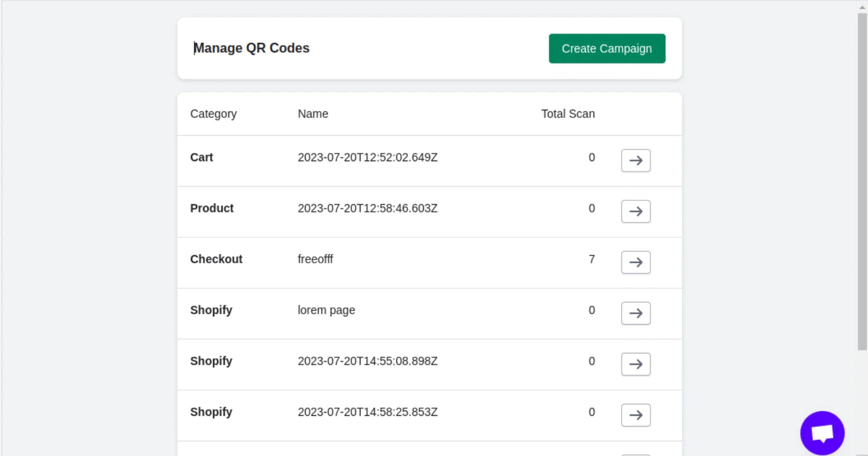Click the vertical page scrollbar
The height and width of the screenshot is (456, 868).
(x=862, y=180)
